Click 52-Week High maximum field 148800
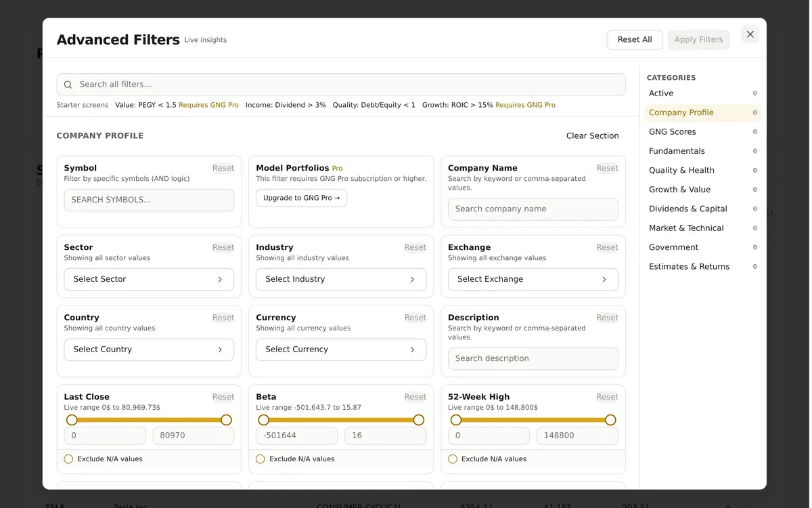This screenshot has width=812, height=508. pos(577,436)
